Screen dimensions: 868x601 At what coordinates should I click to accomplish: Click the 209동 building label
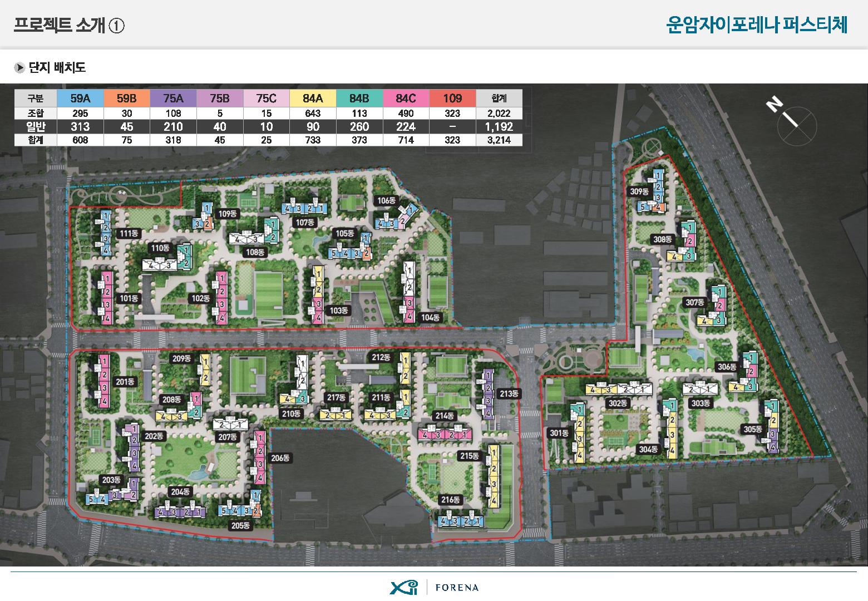coord(181,359)
